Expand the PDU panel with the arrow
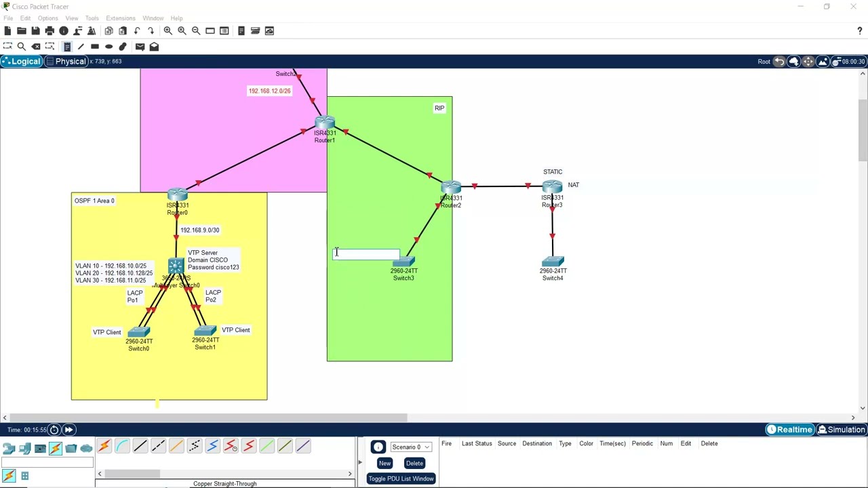This screenshot has height=488, width=868. [360, 462]
